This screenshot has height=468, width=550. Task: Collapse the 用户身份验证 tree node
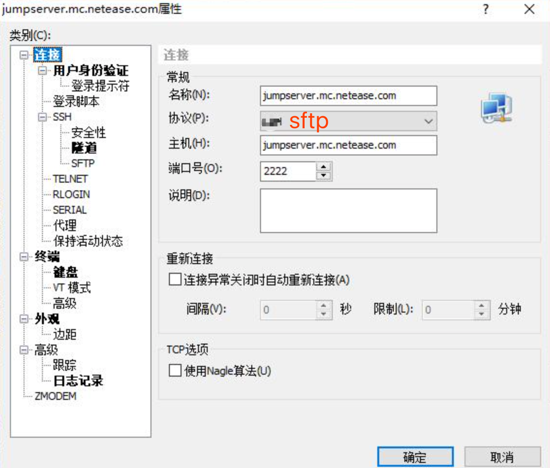click(x=42, y=71)
